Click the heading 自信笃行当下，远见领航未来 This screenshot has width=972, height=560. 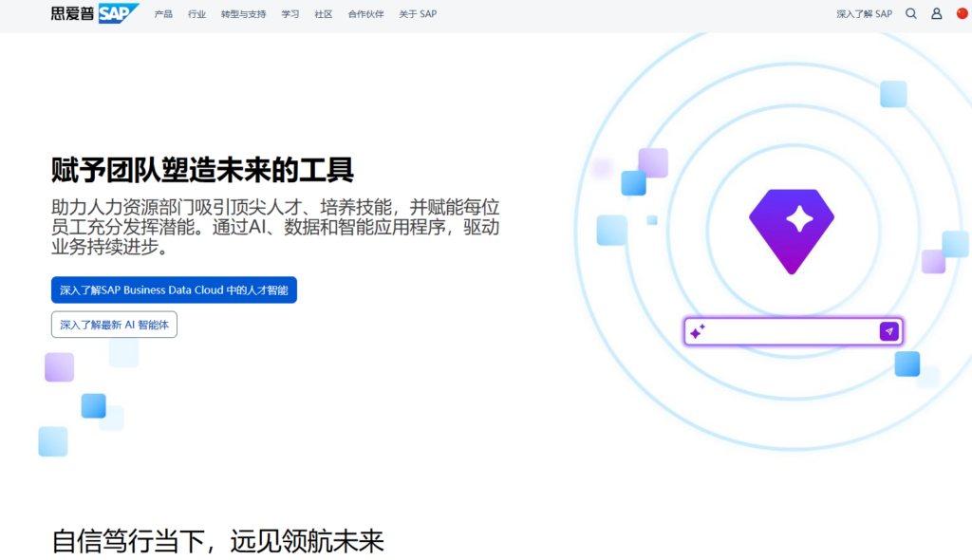[215, 540]
